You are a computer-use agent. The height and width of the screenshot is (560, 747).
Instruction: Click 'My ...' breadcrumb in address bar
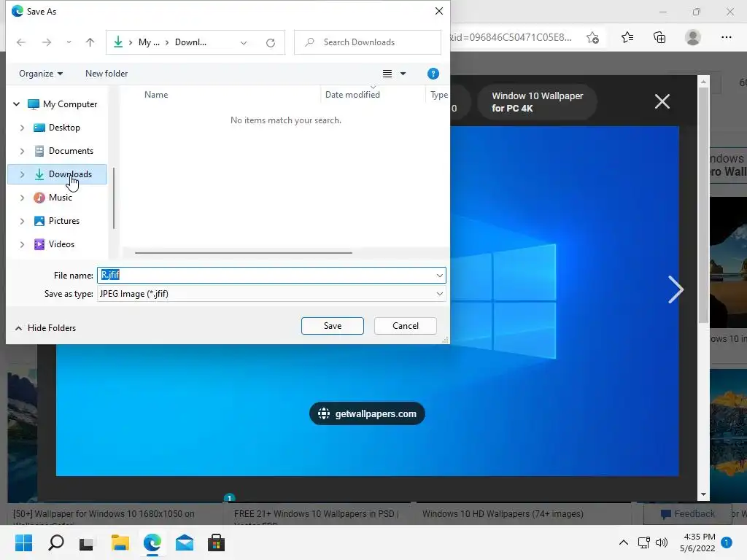[149, 42]
